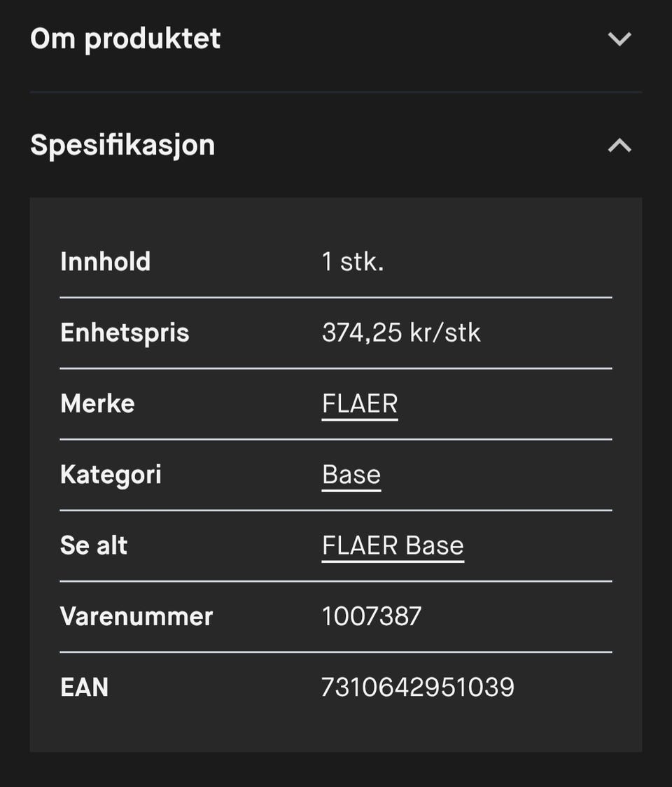Select the Spesifikasjon heading
This screenshot has width=672, height=787.
pyautogui.click(x=122, y=146)
